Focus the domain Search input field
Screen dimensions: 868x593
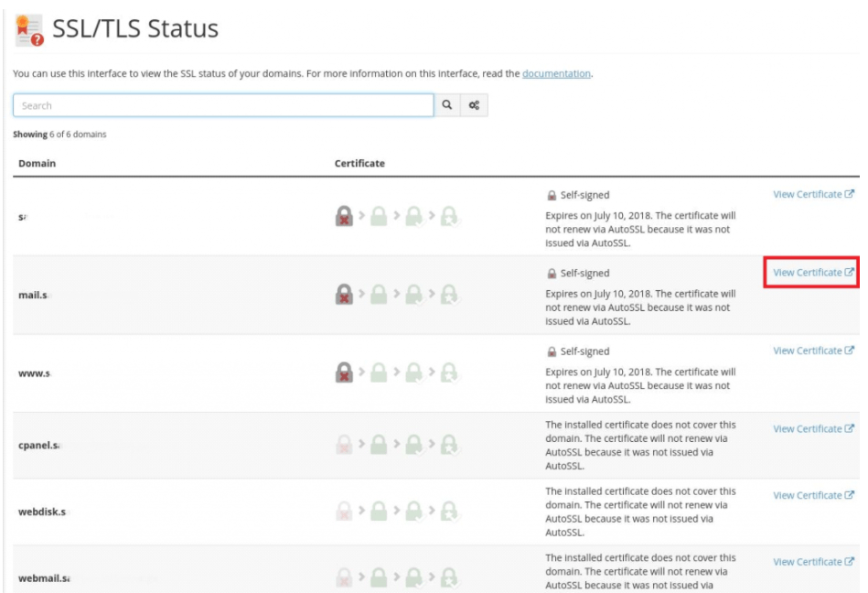[x=222, y=105]
